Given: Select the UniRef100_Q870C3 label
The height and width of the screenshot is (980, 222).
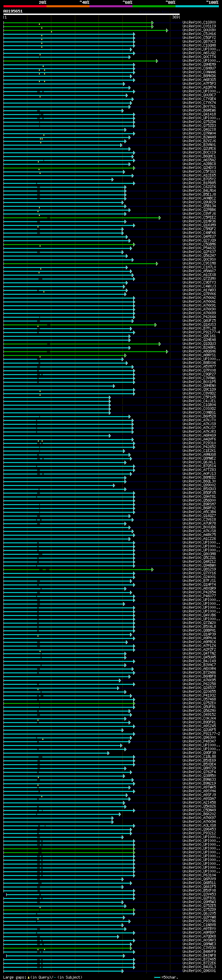Looking at the screenshot, I should [x=199, y=41].
